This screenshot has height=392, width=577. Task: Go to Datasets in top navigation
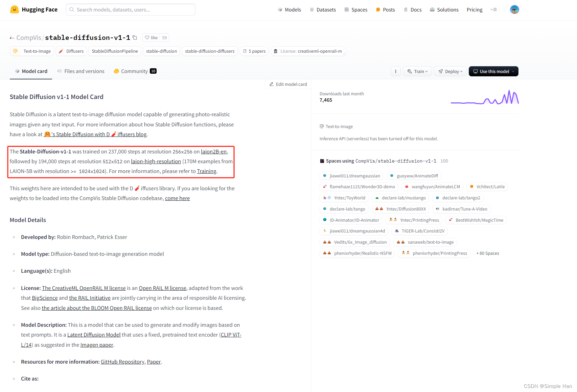(323, 9)
